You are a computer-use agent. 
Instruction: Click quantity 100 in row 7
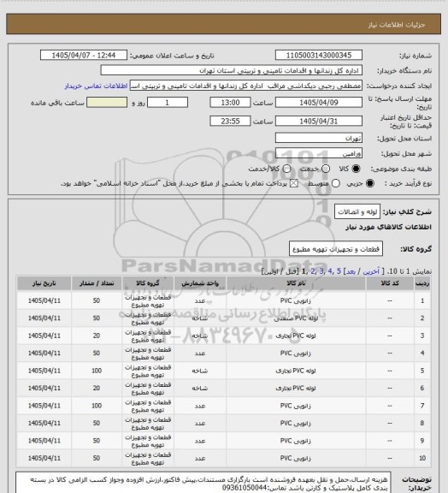(97, 406)
